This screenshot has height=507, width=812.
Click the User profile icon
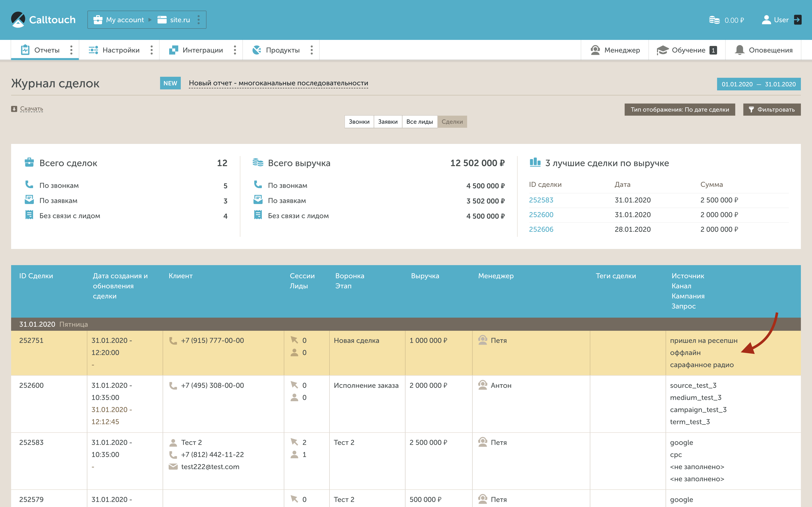[x=766, y=20]
